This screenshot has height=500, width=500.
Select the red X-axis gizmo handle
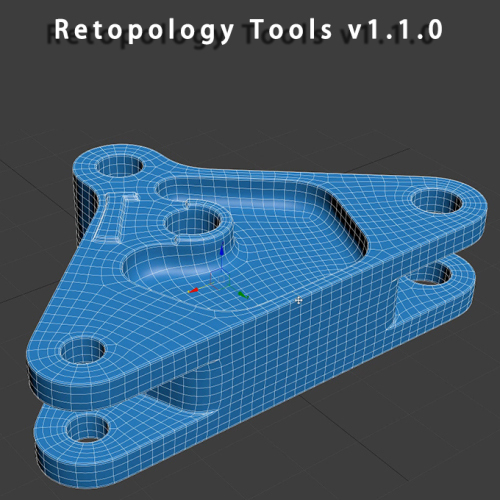point(194,290)
